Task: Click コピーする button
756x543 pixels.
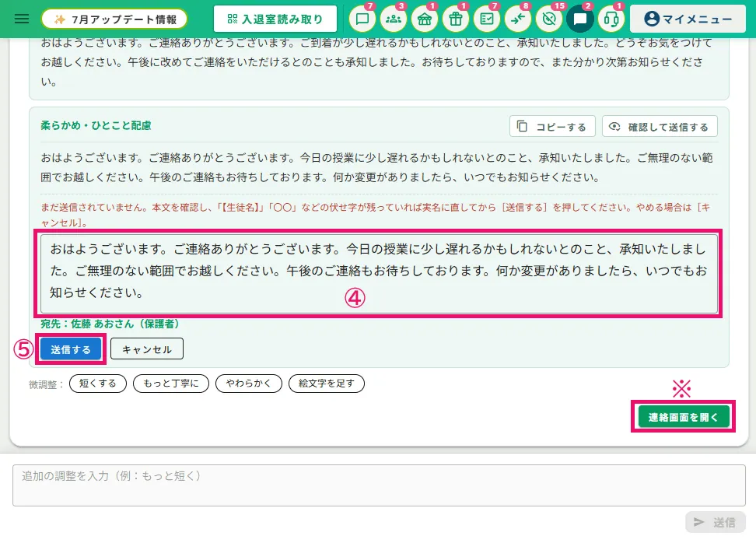Action: tap(552, 126)
